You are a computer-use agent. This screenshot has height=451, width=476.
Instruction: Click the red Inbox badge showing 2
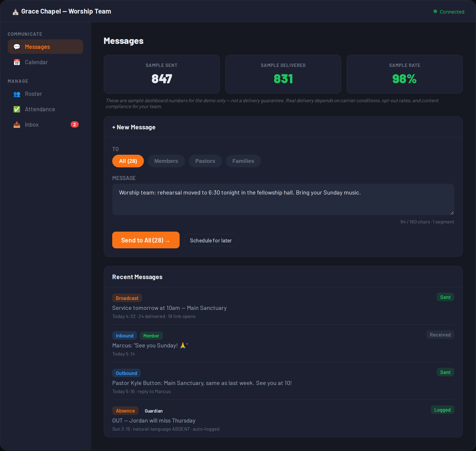click(x=74, y=124)
